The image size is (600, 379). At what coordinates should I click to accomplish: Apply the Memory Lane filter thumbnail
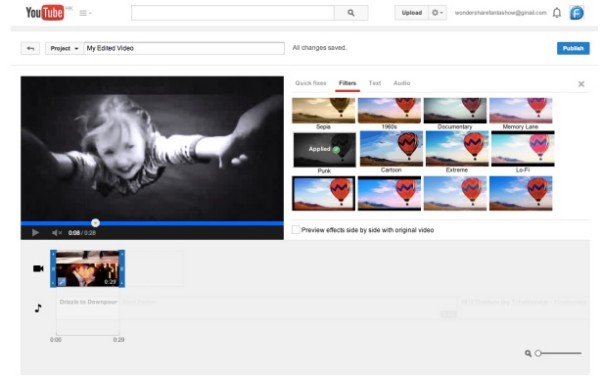(x=521, y=111)
